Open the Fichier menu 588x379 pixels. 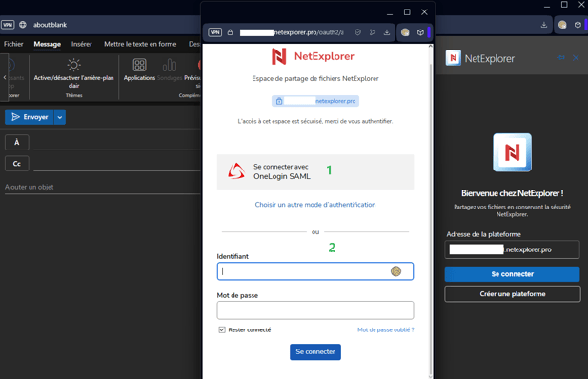pyautogui.click(x=13, y=44)
